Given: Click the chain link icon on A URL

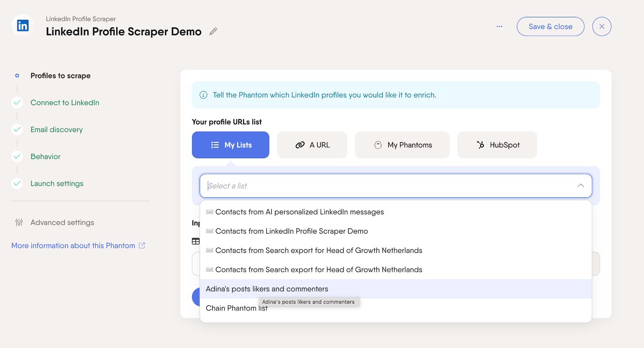Looking at the screenshot, I should (300, 145).
